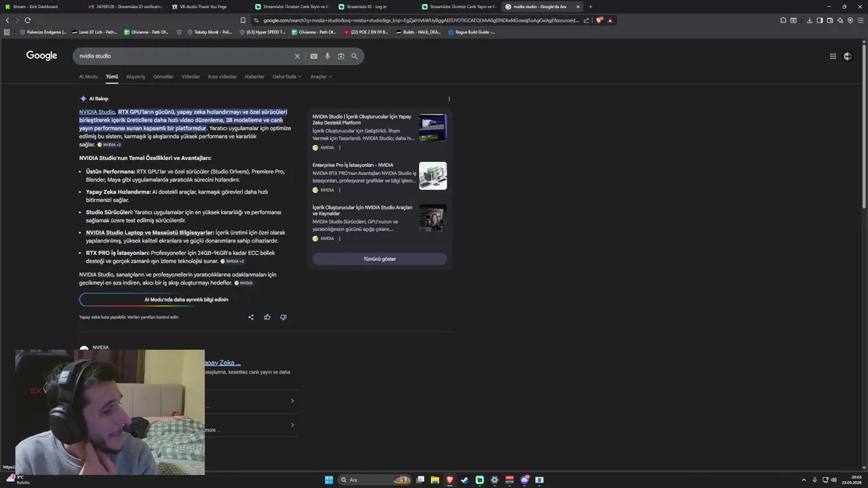The height and width of the screenshot is (488, 868).
Task: Expand the 'Daha fazla' dropdown
Action: (x=287, y=77)
